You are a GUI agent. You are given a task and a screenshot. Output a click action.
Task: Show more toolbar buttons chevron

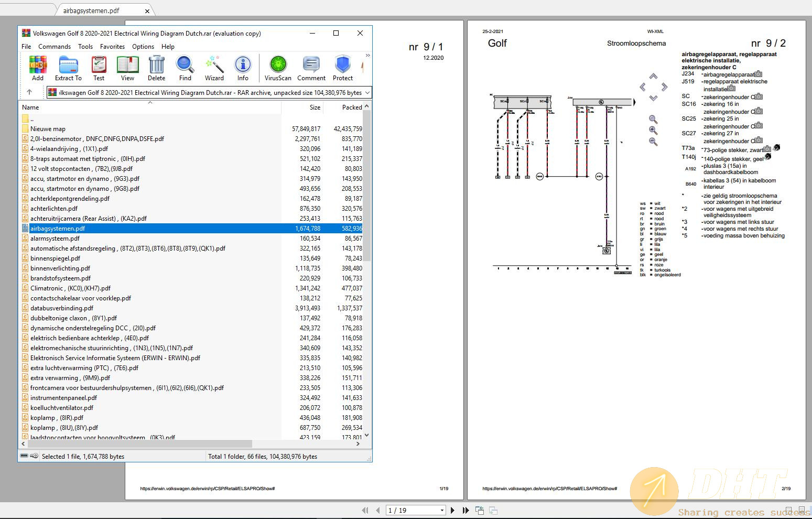(368, 55)
